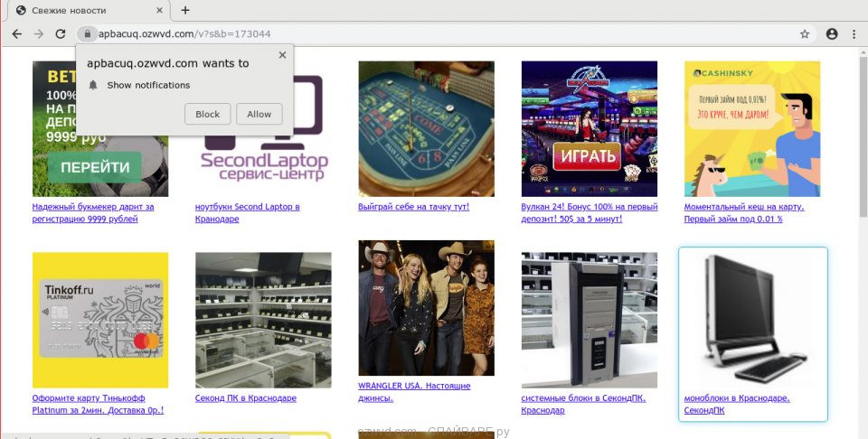The width and height of the screenshot is (868, 439).
Task: Open a new tab with plus button
Action: (x=185, y=10)
